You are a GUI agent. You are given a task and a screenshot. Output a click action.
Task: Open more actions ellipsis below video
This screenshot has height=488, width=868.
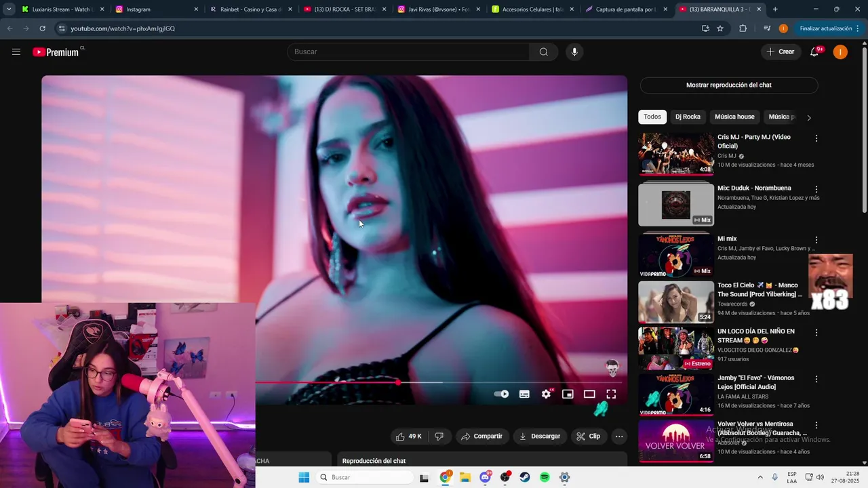pos(619,436)
